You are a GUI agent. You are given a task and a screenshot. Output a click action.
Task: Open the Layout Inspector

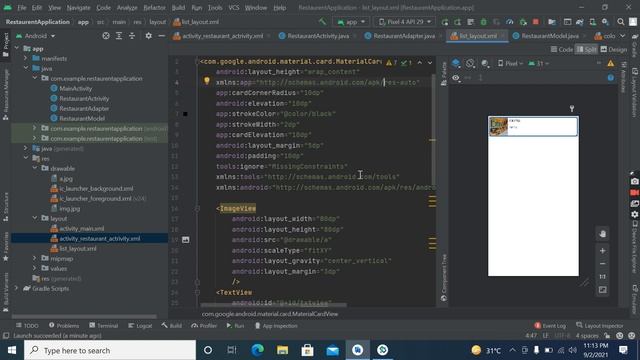(600, 326)
